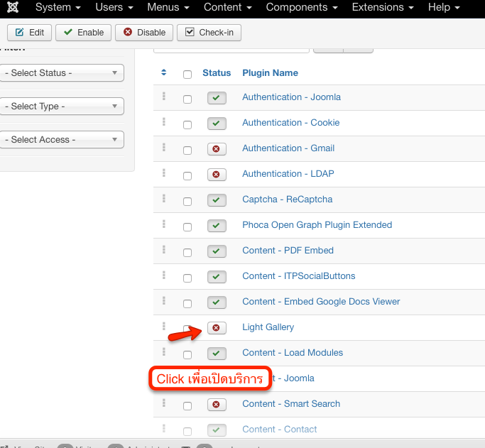Image resolution: width=485 pixels, height=448 pixels.
Task: Click drag handle of Authentication - Joomla row
Action: click(x=164, y=96)
